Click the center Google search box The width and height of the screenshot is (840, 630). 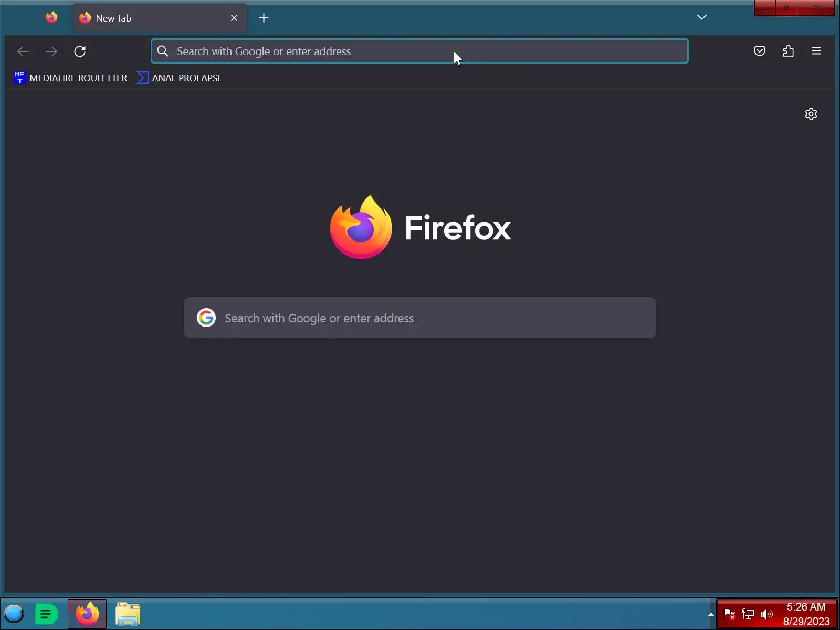419,318
